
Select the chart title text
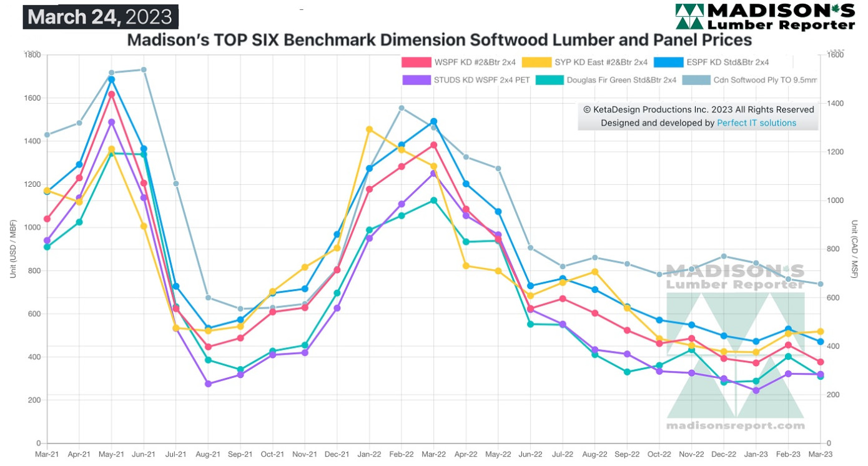click(439, 40)
